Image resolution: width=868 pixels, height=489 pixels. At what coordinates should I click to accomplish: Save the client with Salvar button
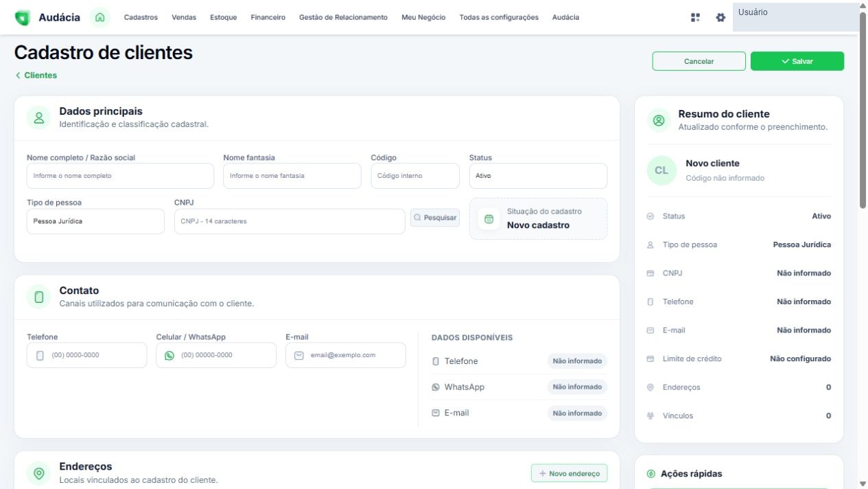(797, 61)
